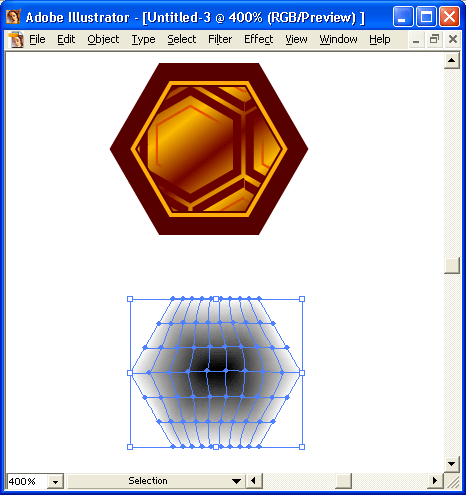Click the horizontal scrollbar right arrow
Viewport: 466px width, 495px height.
pos(435,481)
